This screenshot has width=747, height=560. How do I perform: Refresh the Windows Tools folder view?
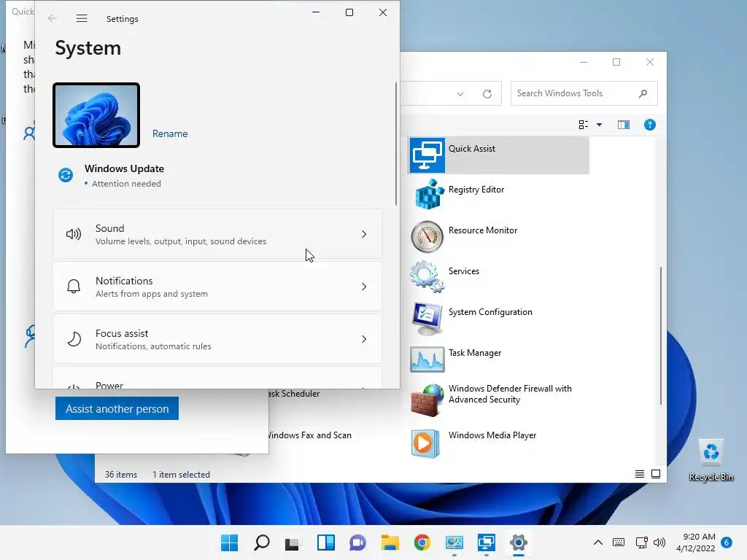click(487, 94)
